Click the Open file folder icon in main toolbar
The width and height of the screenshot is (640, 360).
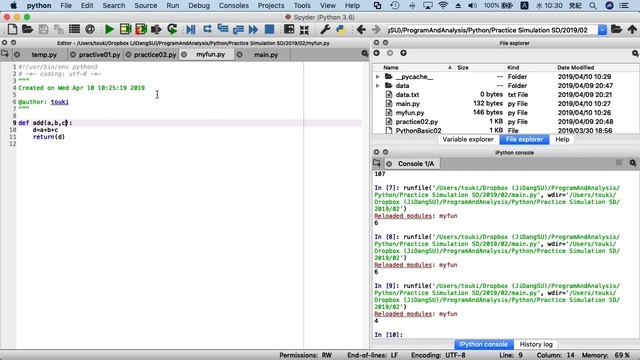pos(27,29)
